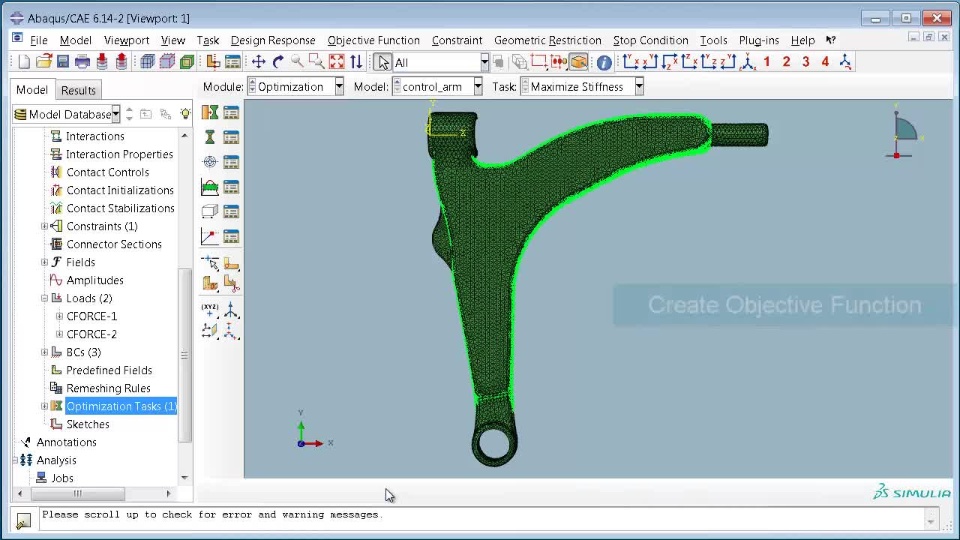This screenshot has height=540, width=960.
Task: Select Jobs under Analysis
Action: pyautogui.click(x=62, y=478)
